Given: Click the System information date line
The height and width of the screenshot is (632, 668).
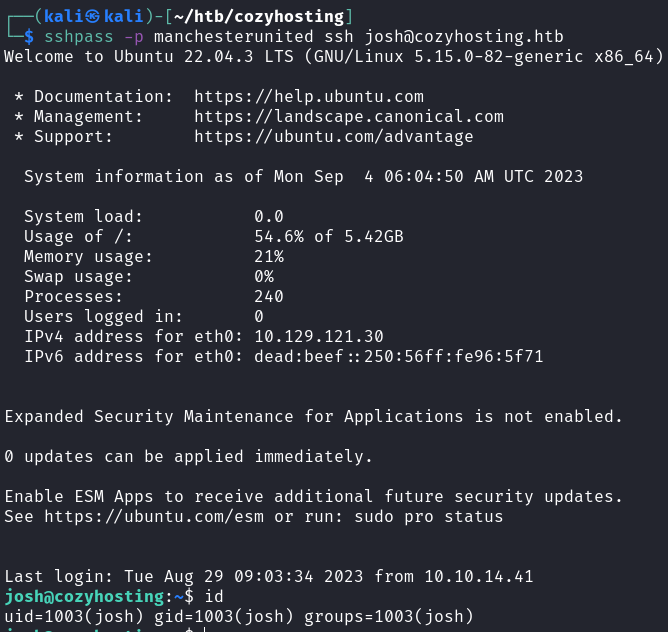Looking at the screenshot, I should (x=303, y=177).
